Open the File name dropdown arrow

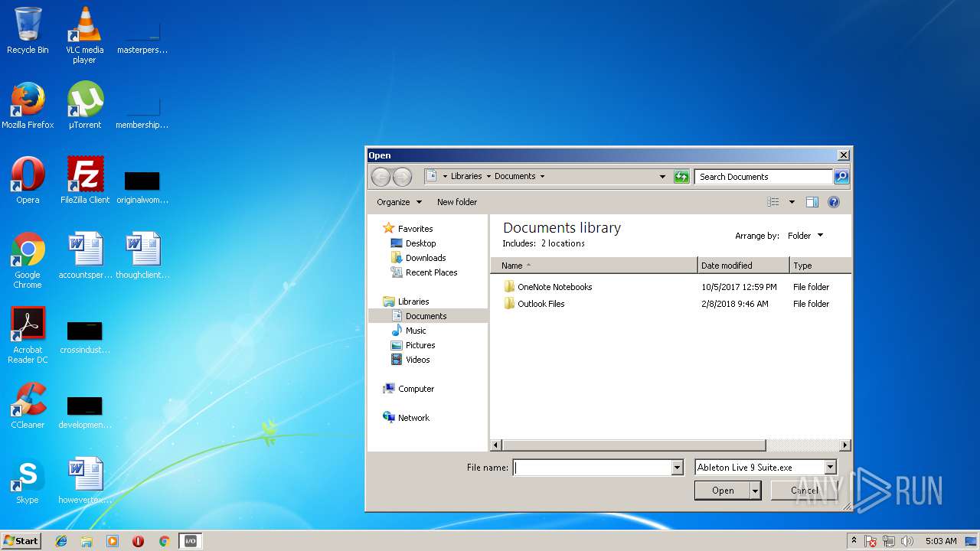[x=677, y=468]
